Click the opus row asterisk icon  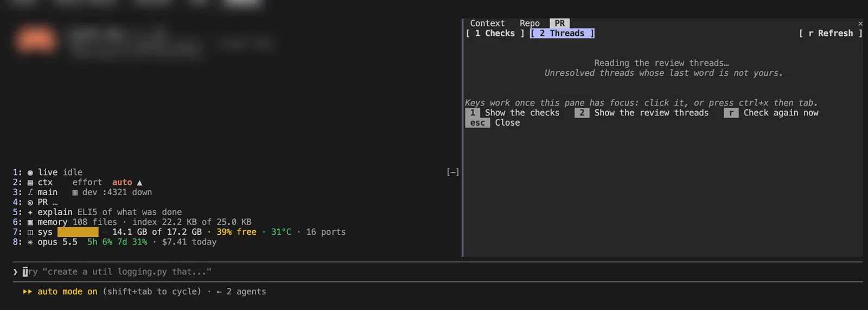30,242
